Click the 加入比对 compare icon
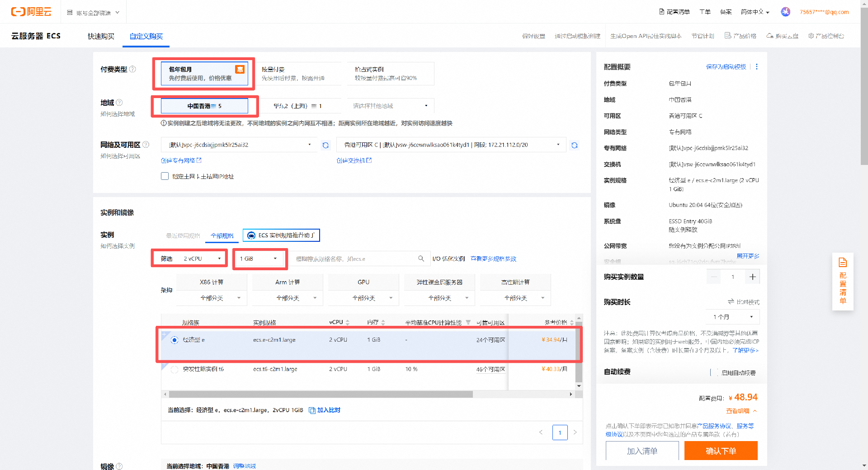The width and height of the screenshot is (868, 470). coord(312,410)
